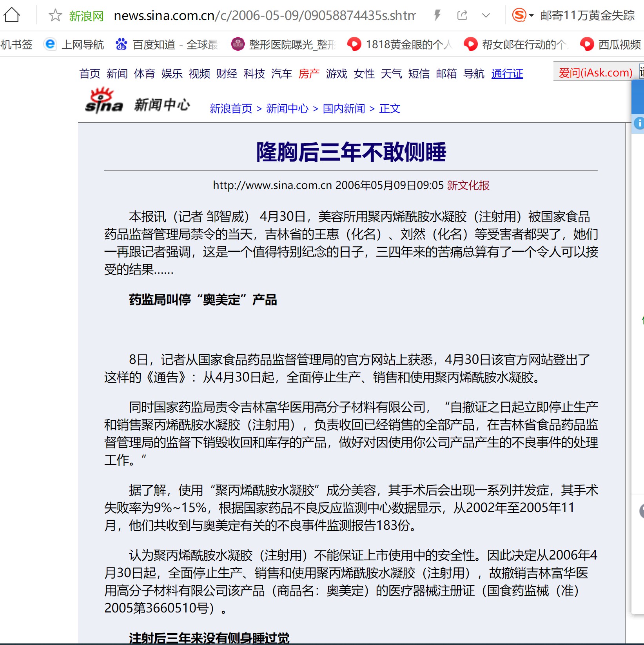The height and width of the screenshot is (645, 644).
Task: Click the Sina logo
Action: [x=104, y=101]
